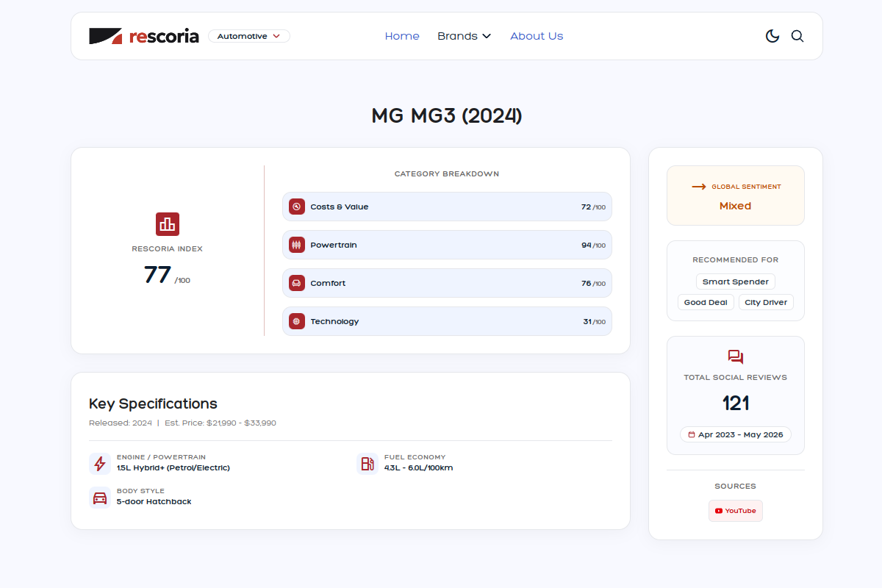Viewport: 882px width, 588px height.
Task: Select the Smart Spender tag
Action: tap(736, 282)
